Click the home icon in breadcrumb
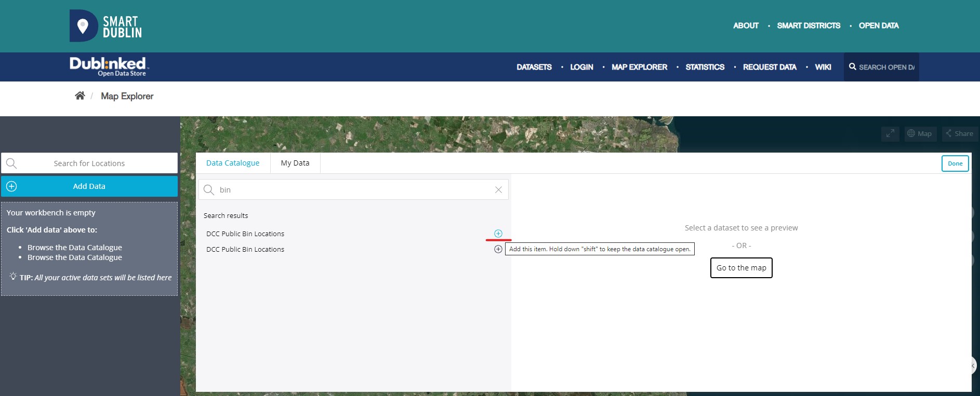Viewport: 980px width, 396px height. coord(80,95)
